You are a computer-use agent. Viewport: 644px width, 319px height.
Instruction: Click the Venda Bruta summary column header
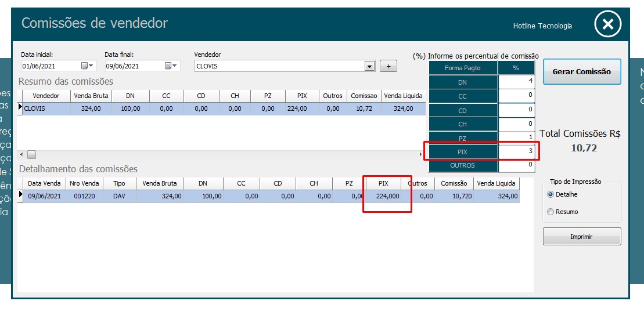91,96
